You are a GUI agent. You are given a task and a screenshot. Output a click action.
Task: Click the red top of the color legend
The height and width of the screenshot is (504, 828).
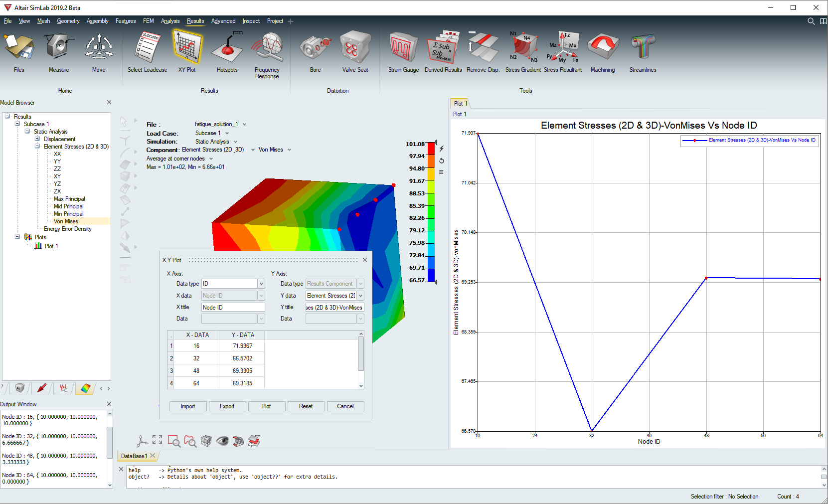[x=431, y=148]
